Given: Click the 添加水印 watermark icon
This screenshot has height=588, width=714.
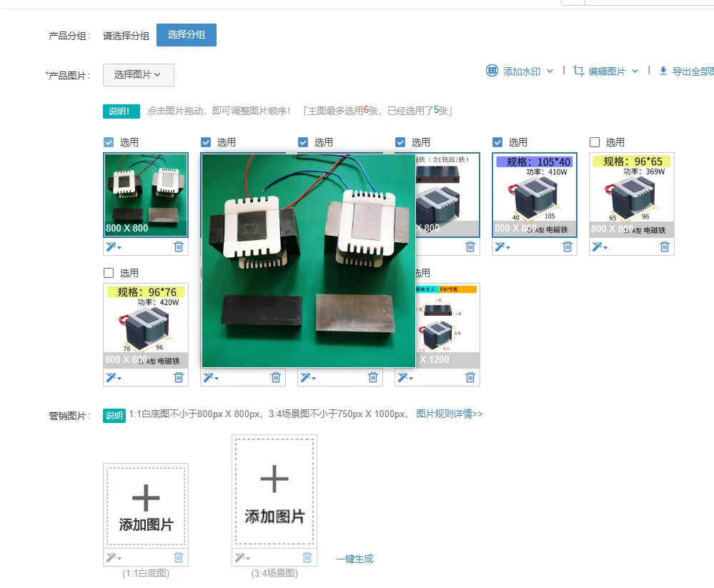Looking at the screenshot, I should point(492,71).
